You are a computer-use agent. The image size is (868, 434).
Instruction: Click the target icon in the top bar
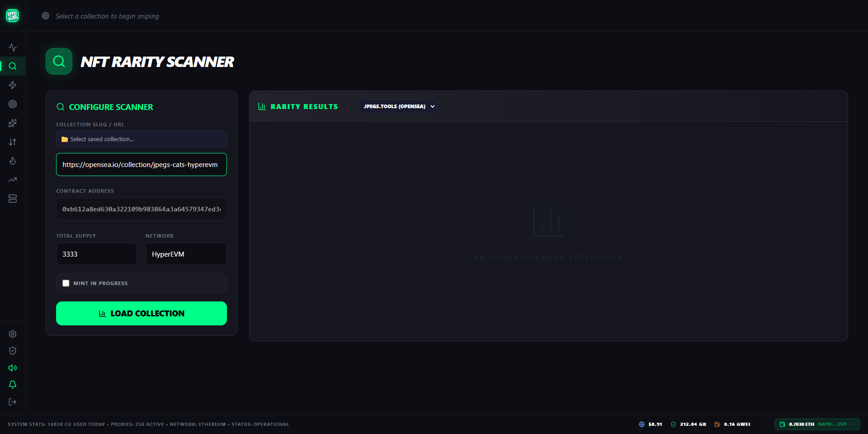(x=46, y=16)
